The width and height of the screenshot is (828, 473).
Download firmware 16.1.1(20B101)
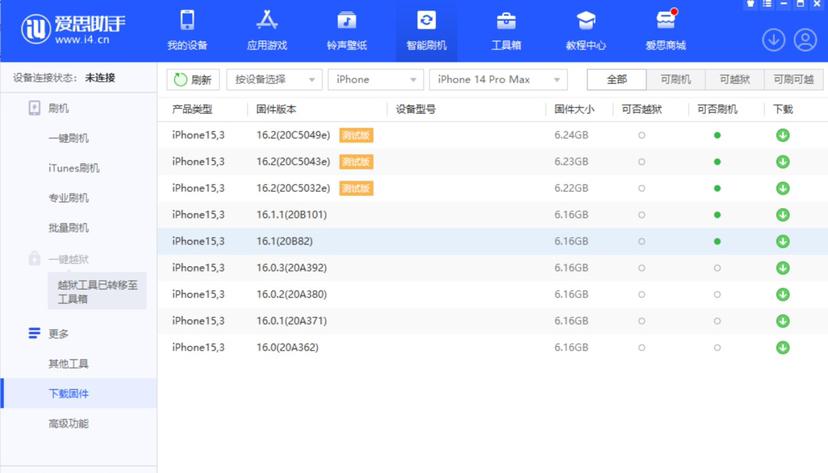coord(783,215)
